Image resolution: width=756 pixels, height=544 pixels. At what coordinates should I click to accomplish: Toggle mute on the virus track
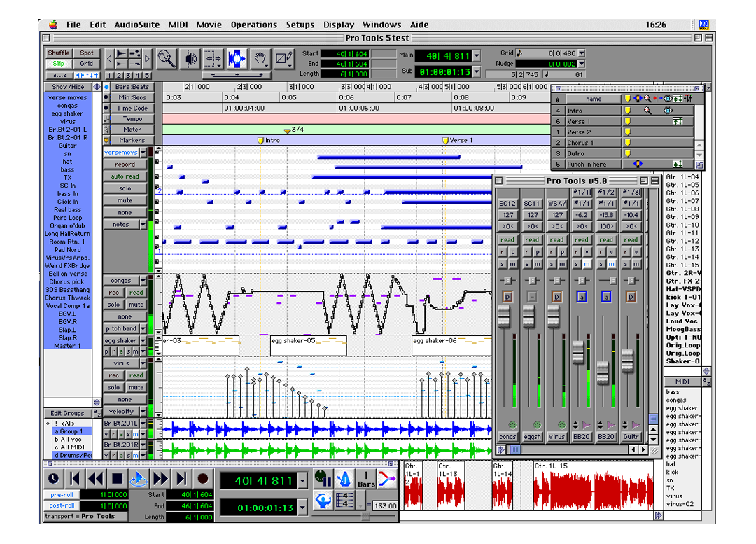pos(136,387)
